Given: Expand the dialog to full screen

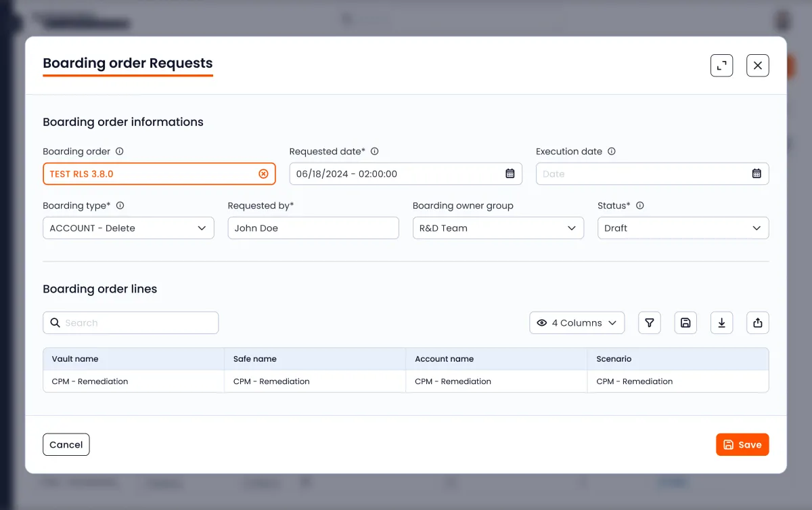Looking at the screenshot, I should (722, 66).
